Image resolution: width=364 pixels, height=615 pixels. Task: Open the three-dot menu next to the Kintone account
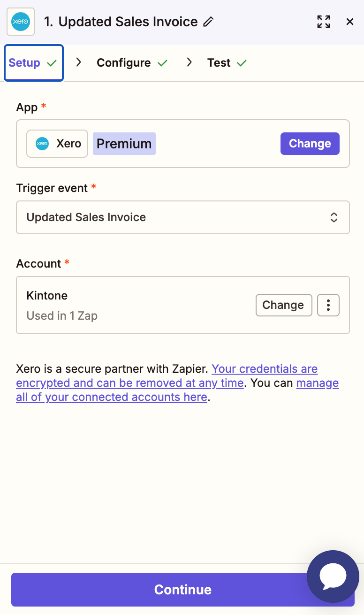tap(328, 305)
